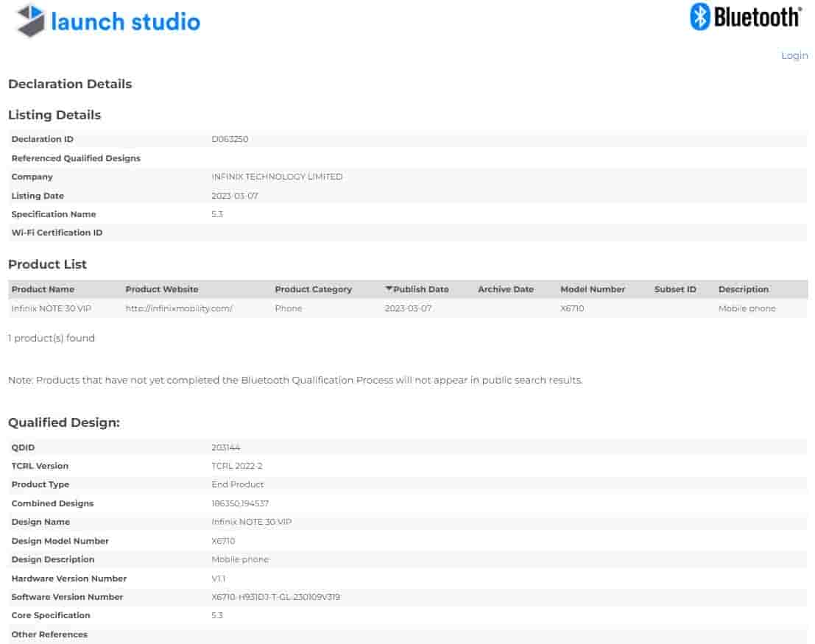The height and width of the screenshot is (644, 815).
Task: Sort the table by Subset ID header
Action: pos(674,289)
